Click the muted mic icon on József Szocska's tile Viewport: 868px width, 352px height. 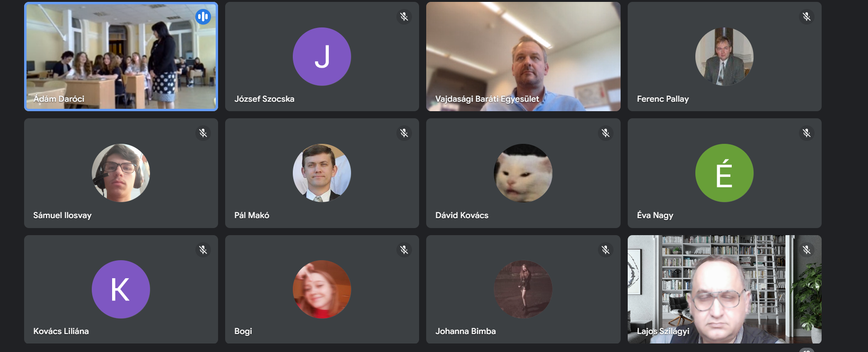click(404, 17)
